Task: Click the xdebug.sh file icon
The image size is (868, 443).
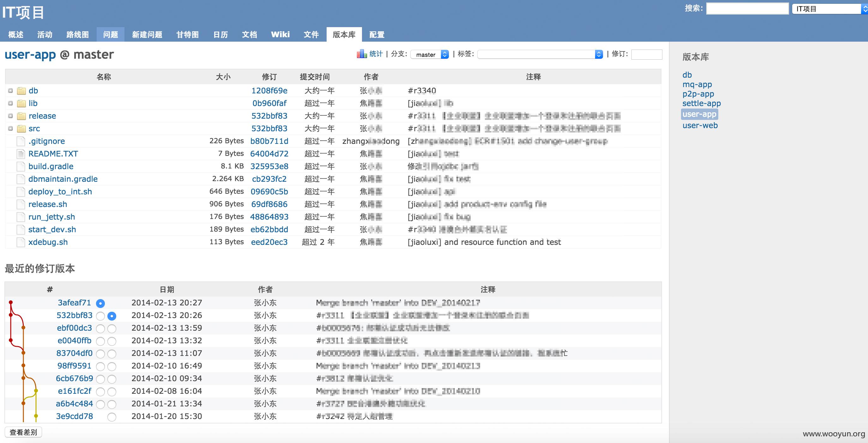Action: [21, 242]
